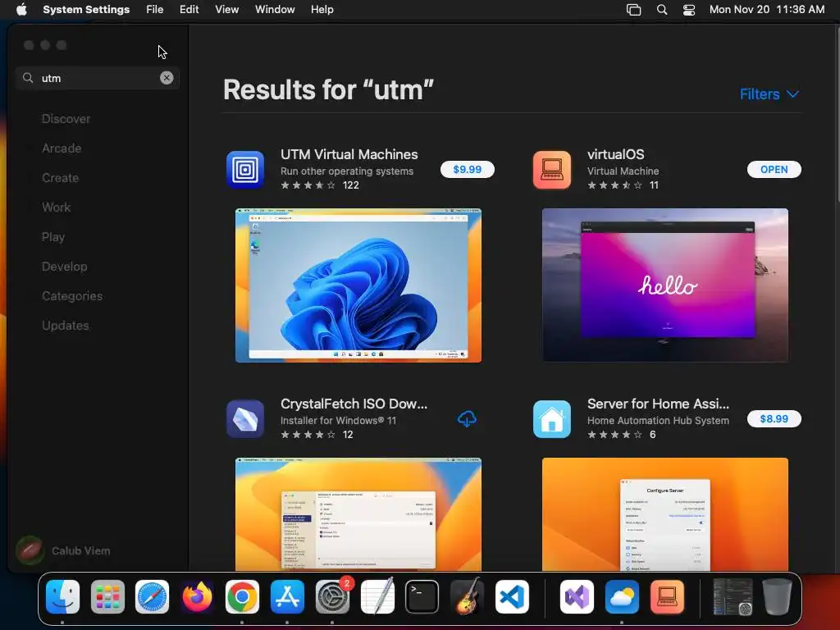Clear the utm search field
Image resolution: width=840 pixels, height=630 pixels.
[167, 78]
